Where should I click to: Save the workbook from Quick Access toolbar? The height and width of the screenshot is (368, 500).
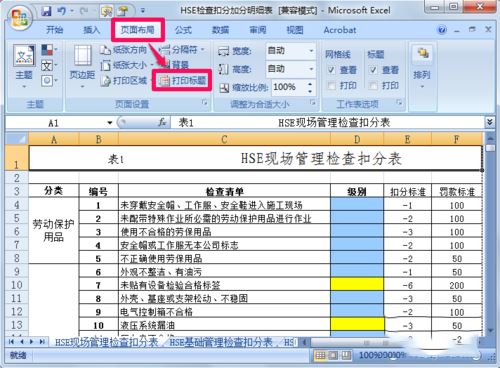point(46,11)
